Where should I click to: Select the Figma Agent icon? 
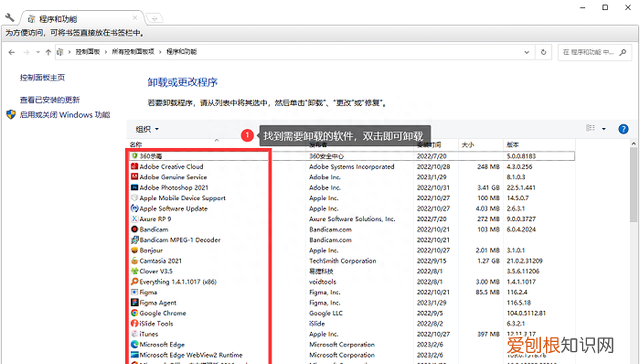click(135, 302)
